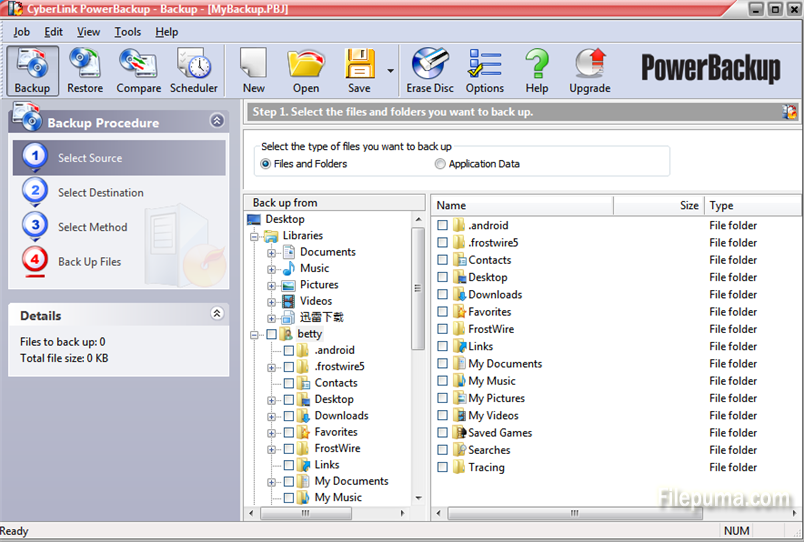Open the Tools menu
Viewport: 804px width, 542px height.
click(128, 32)
